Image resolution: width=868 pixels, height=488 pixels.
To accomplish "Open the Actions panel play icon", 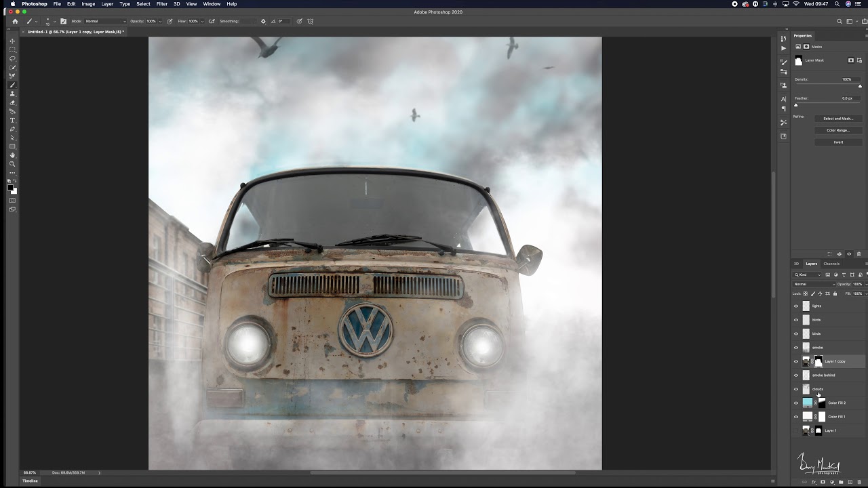I will click(783, 48).
